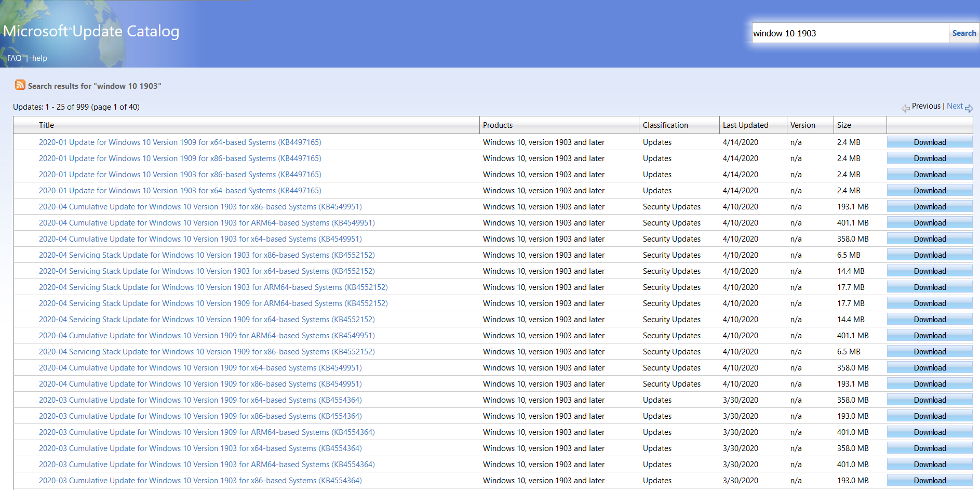
Task: Open 2020-04 Cumulative Update 1909 ARM64 KB4549951
Action: point(207,336)
